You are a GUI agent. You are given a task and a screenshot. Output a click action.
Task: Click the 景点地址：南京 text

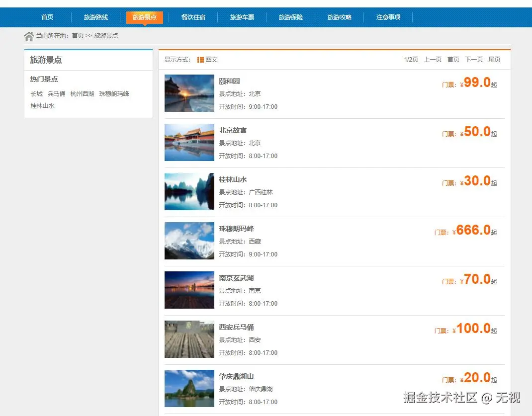point(240,291)
